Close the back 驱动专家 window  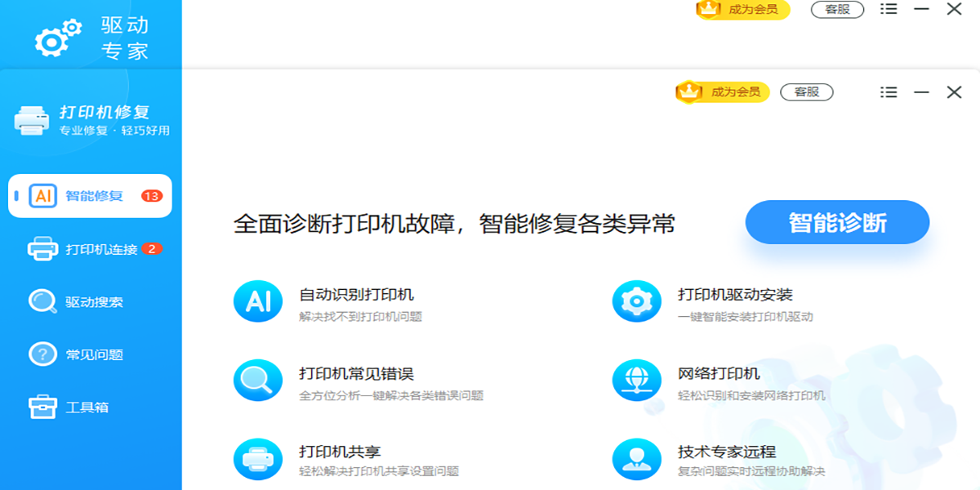(x=954, y=9)
